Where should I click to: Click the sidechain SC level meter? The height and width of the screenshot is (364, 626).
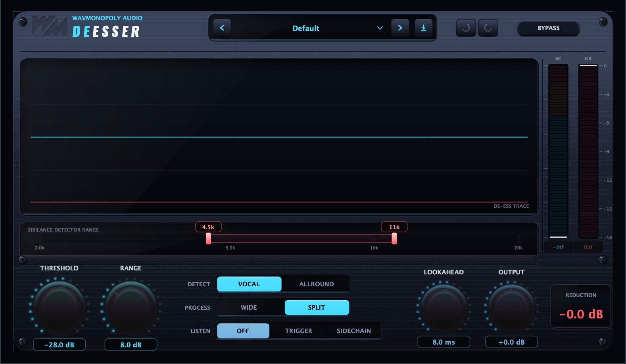558,151
